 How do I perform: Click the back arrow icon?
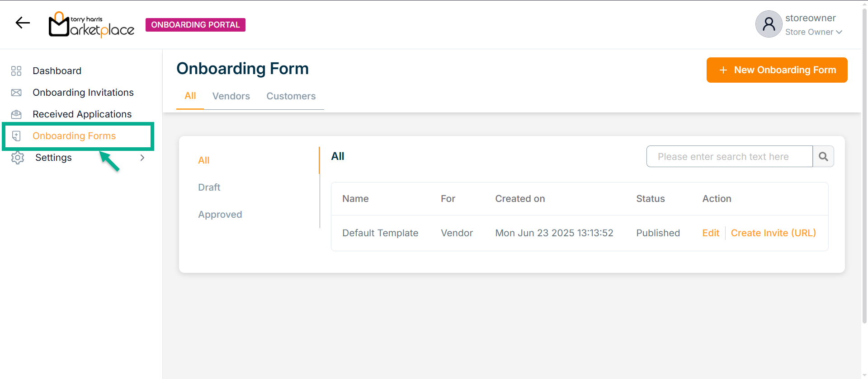click(x=23, y=23)
